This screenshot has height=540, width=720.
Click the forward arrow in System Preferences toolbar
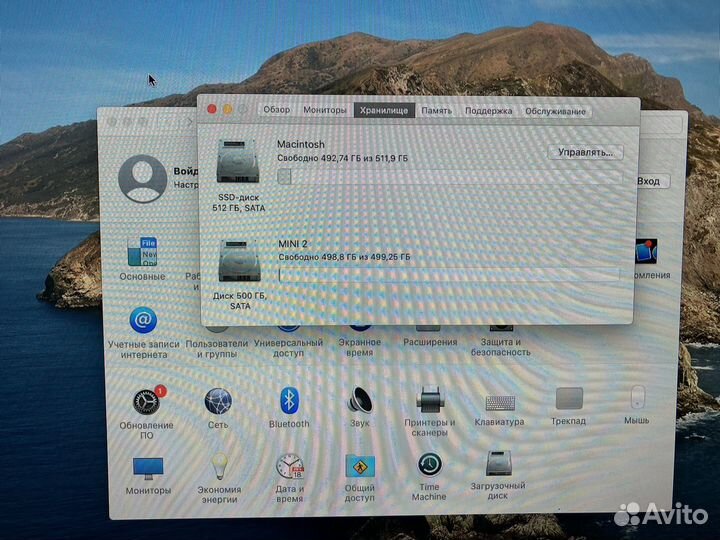[190, 122]
